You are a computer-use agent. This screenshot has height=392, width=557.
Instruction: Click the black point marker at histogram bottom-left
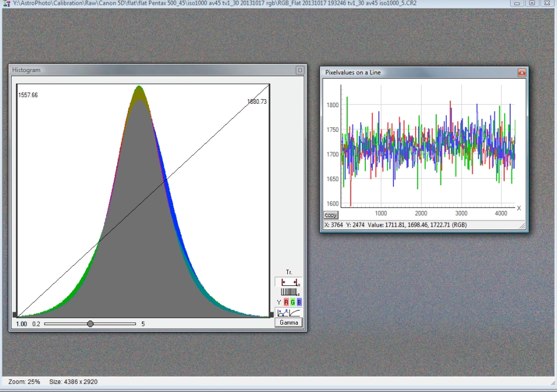coord(15,315)
